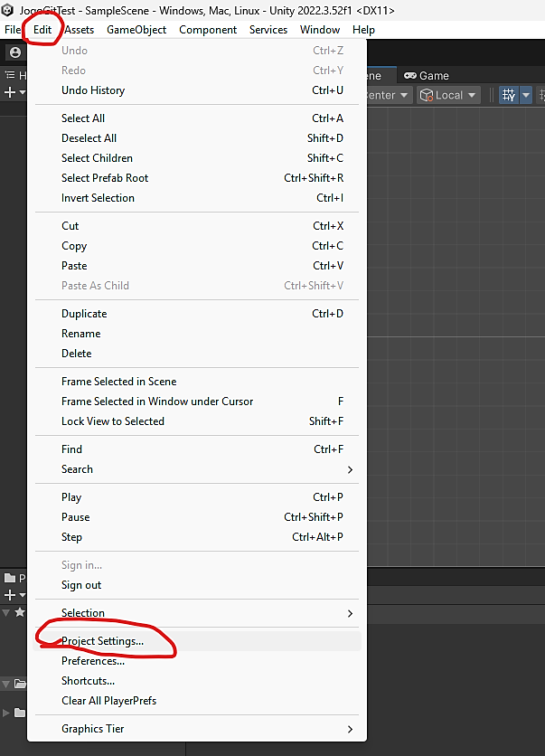Click the plus icon in Project panel
Screen dimensions: 545x756
[10, 594]
